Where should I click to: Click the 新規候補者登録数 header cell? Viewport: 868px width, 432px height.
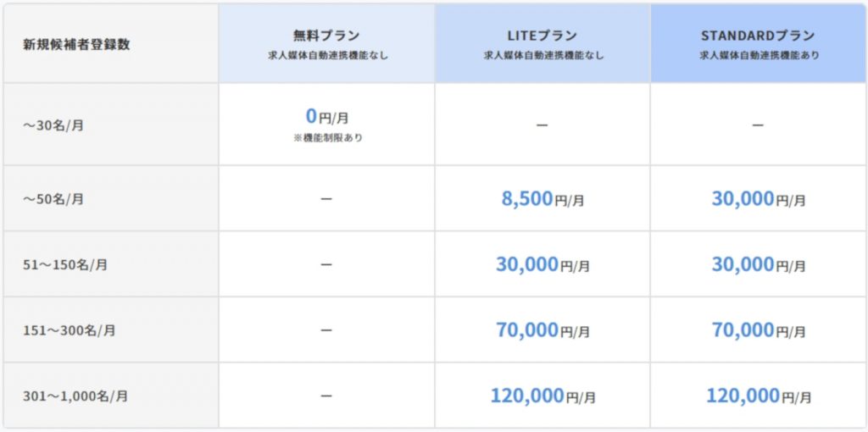coord(111,44)
